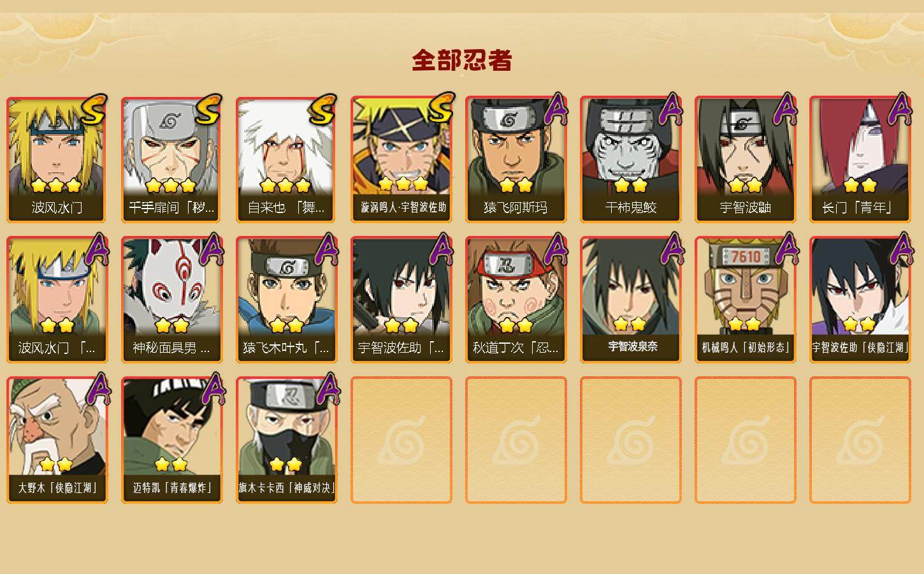Click the 秋道丁次 ninja card
This screenshot has height=574, width=924.
click(516, 300)
